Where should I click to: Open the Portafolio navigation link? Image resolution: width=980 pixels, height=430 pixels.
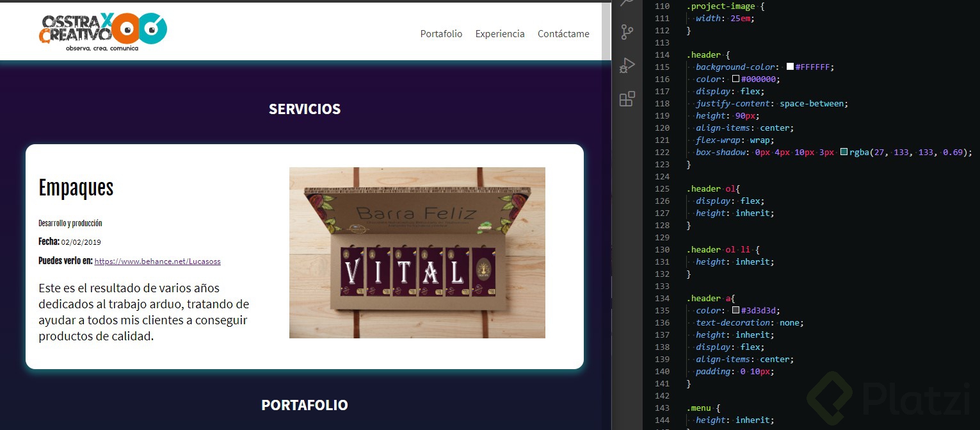[441, 34]
